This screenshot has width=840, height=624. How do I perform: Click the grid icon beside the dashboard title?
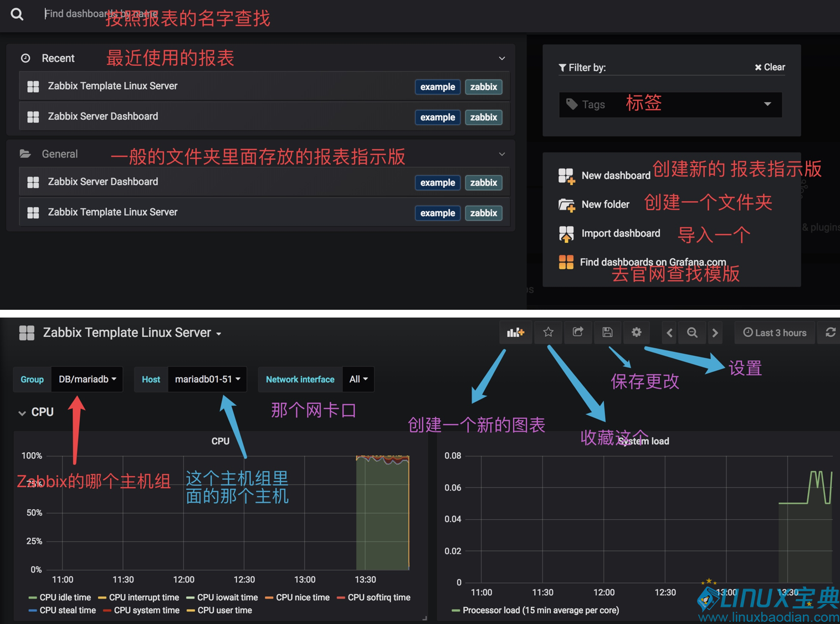click(x=27, y=333)
